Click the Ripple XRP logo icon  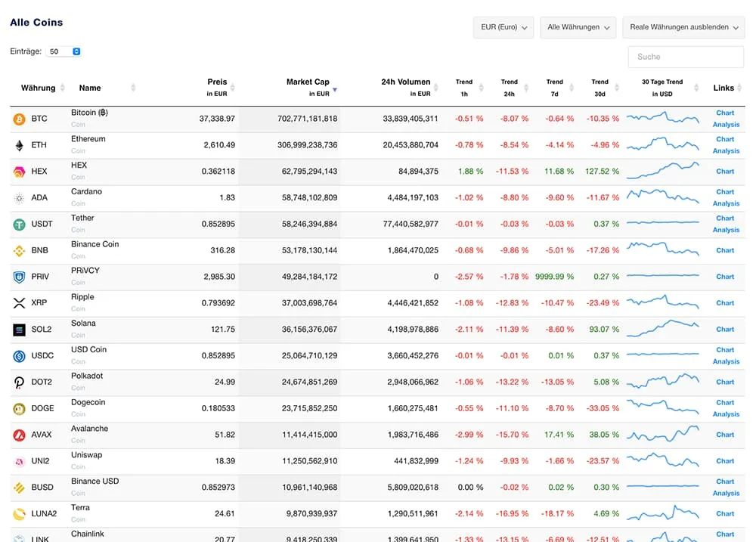[x=20, y=303]
